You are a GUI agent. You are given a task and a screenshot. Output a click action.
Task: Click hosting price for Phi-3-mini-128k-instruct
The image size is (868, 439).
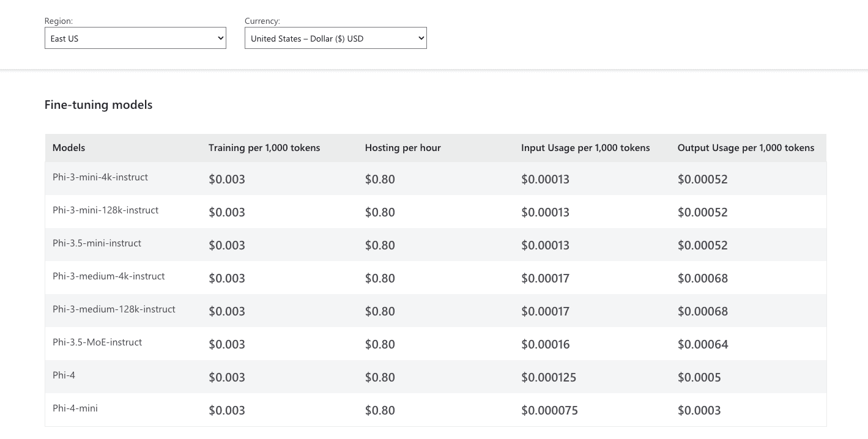380,212
